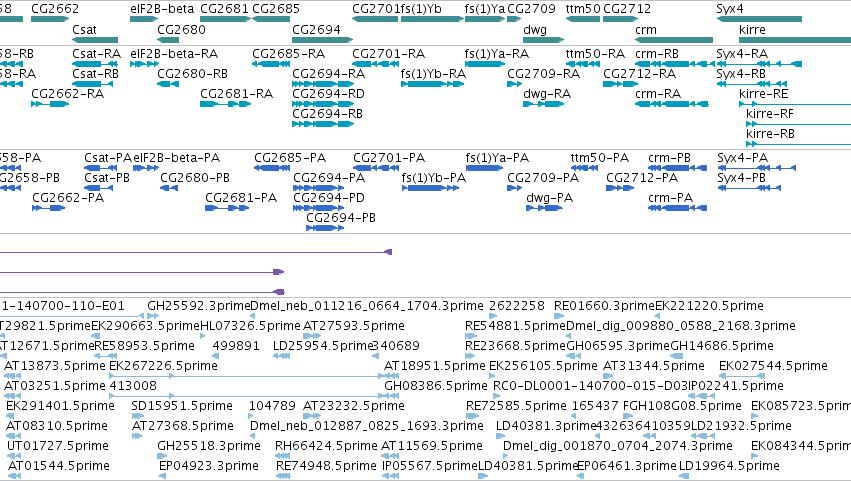Screen dimensions: 851x481
Task: Select the ttm50 gene label
Action: 581,9
